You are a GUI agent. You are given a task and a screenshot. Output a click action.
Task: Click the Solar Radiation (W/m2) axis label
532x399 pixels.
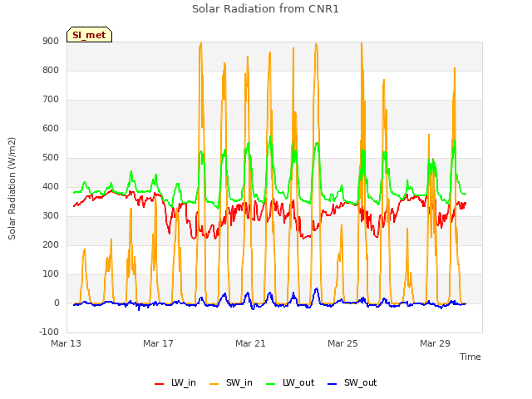coord(12,189)
